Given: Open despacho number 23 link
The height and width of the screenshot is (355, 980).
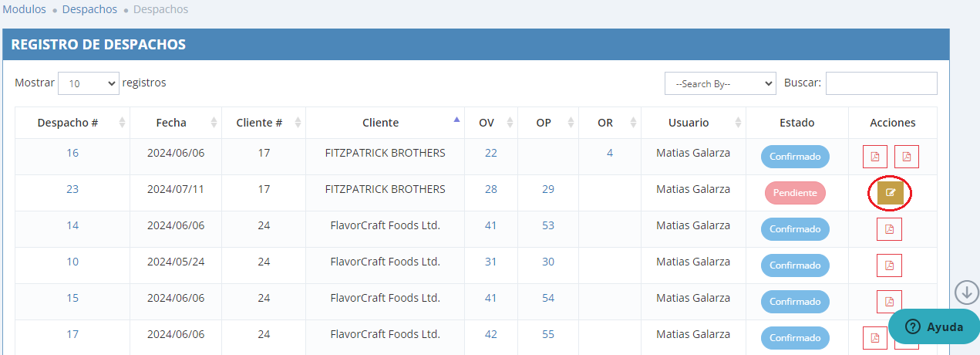Looking at the screenshot, I should (72, 189).
